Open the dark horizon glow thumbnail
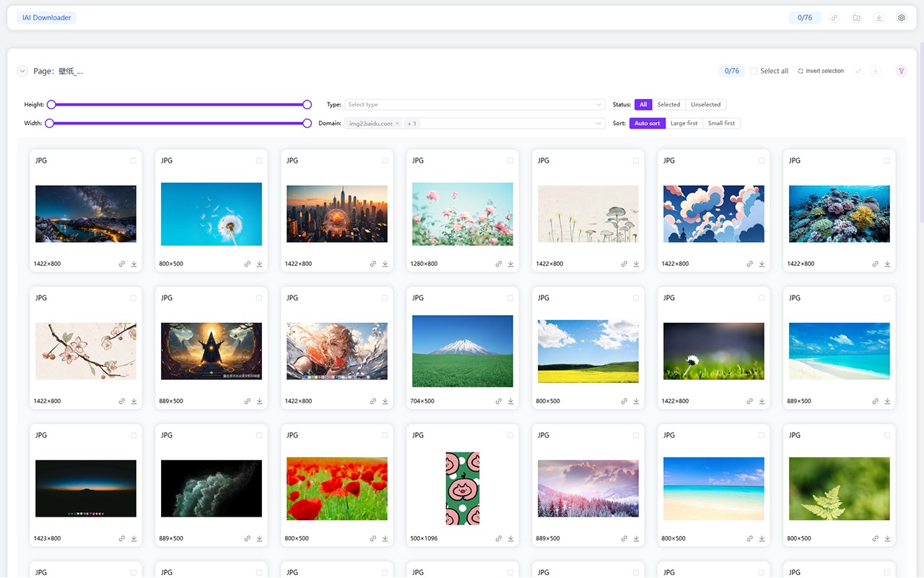This screenshot has width=924, height=578. pos(86,488)
